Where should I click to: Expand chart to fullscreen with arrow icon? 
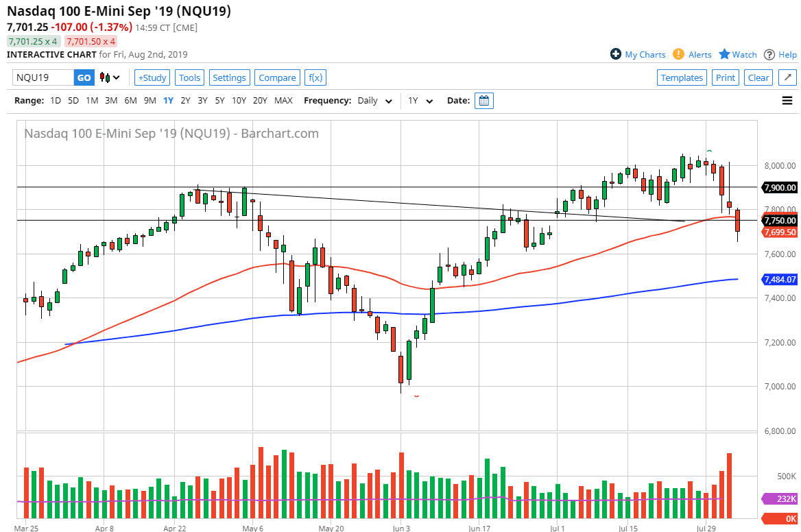[x=787, y=77]
